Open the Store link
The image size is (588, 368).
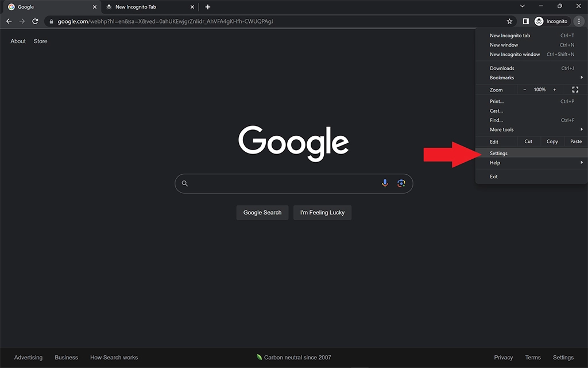(x=41, y=41)
